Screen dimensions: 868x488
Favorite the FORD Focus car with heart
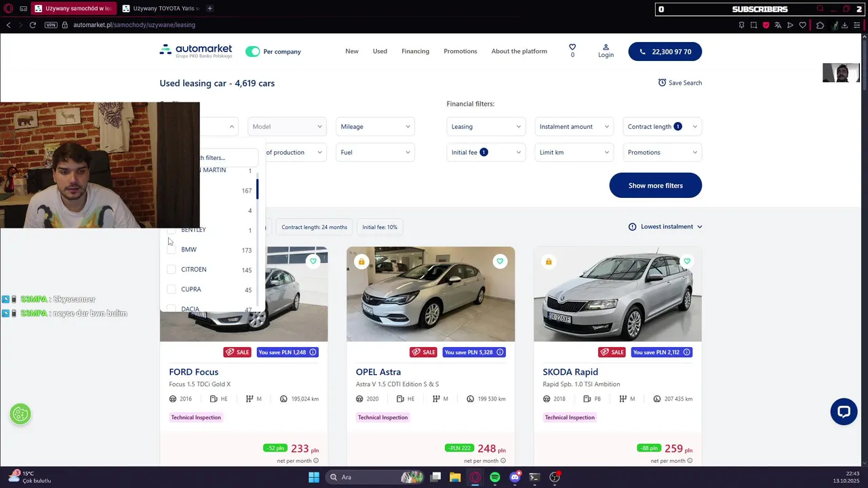(313, 261)
